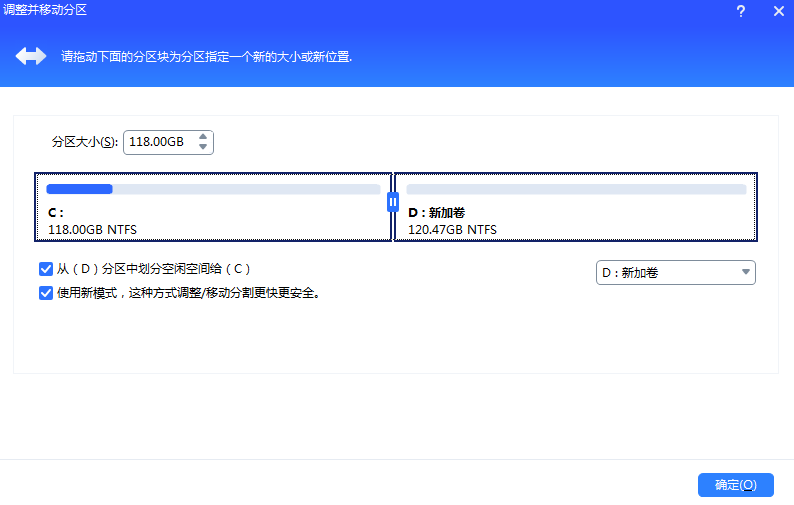Viewport: 794px width, 505px height.
Task: Close the resize partition dialog
Action: coord(779,11)
